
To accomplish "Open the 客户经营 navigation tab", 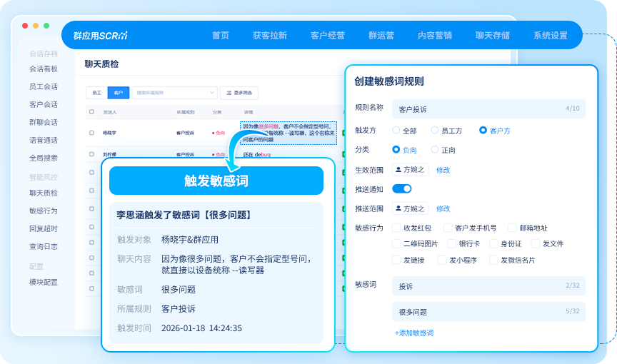I will click(x=327, y=36).
